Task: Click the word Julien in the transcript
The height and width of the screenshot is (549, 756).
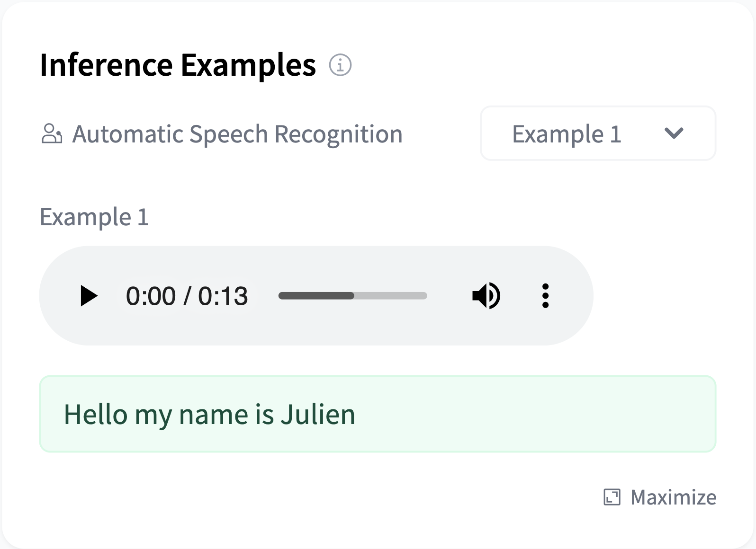Action: 317,415
